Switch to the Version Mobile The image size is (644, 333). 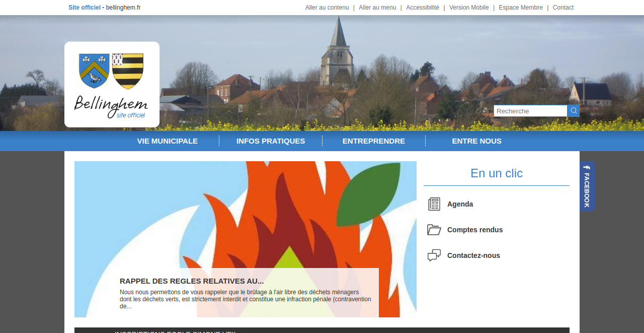469,8
